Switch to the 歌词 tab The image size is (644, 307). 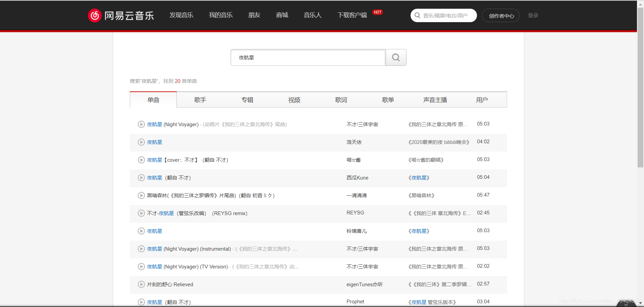341,100
